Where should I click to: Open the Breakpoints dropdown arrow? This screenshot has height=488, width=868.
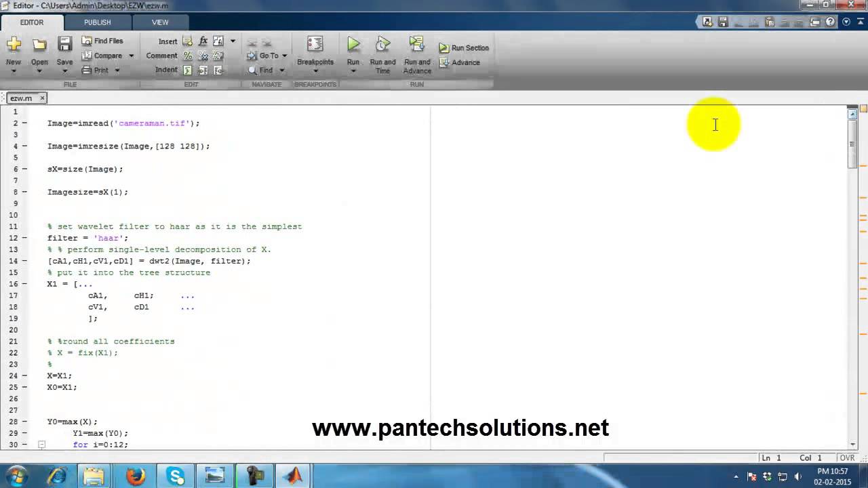tap(315, 70)
